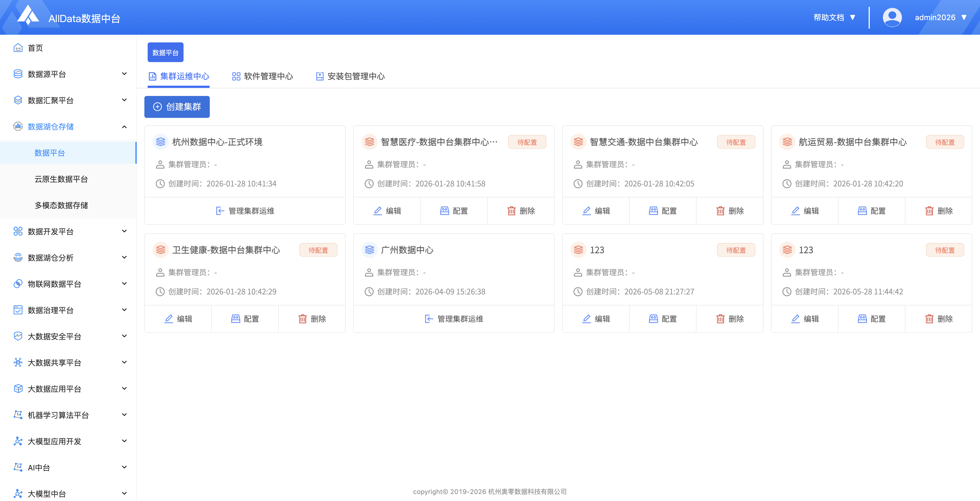Click the 数据源平台 database icon

(18, 74)
